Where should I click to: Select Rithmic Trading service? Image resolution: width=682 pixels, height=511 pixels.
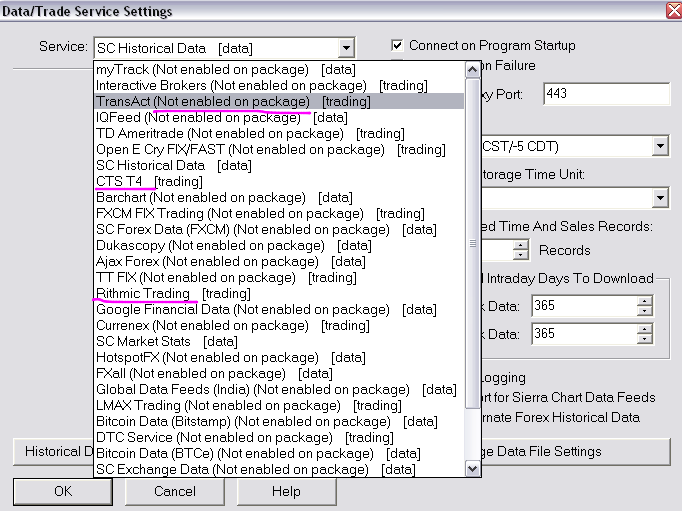point(279,294)
